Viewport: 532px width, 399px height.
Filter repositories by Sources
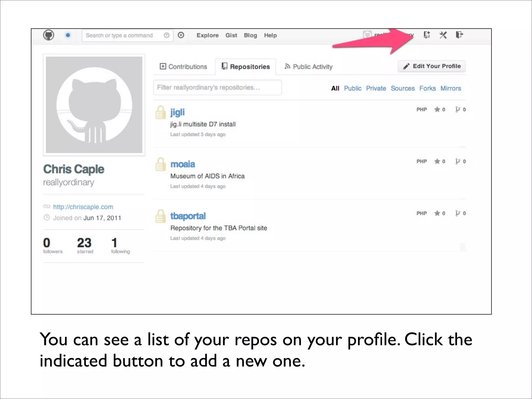point(403,88)
